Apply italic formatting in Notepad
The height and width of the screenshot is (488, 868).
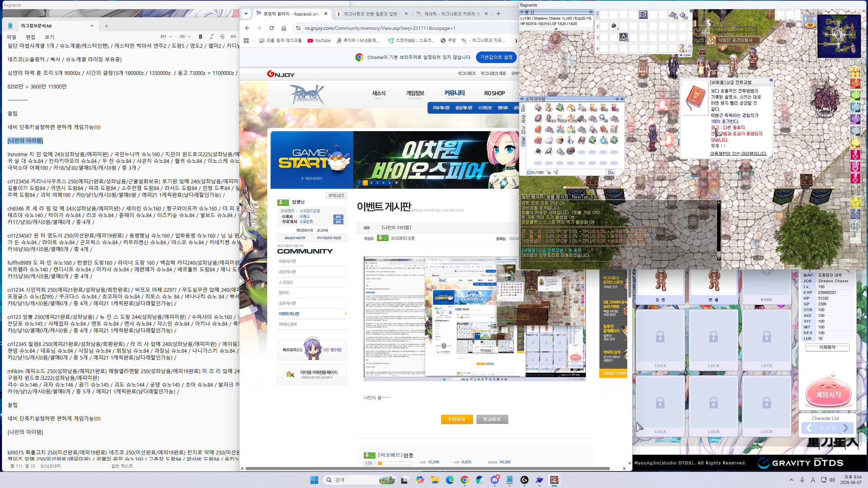click(x=211, y=37)
